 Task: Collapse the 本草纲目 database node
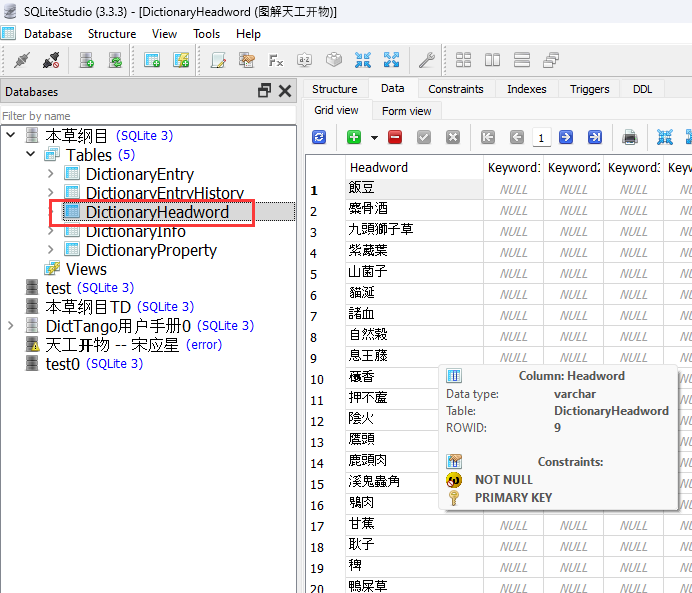(11, 135)
